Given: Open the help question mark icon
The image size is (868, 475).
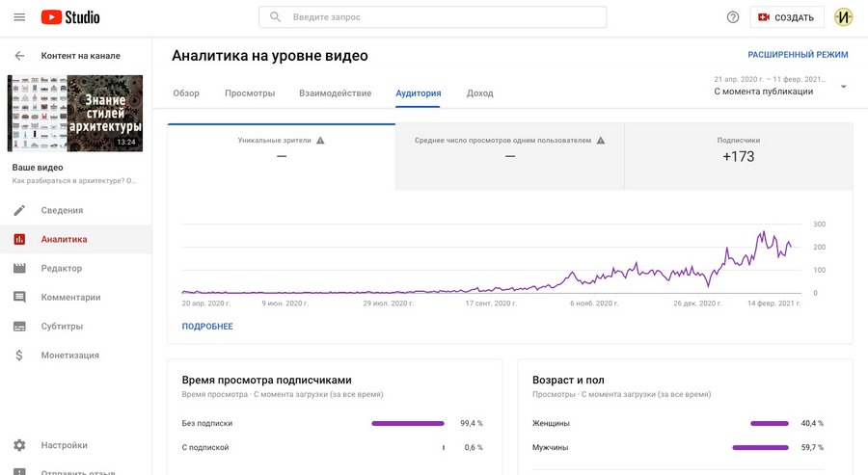Looking at the screenshot, I should click(733, 17).
